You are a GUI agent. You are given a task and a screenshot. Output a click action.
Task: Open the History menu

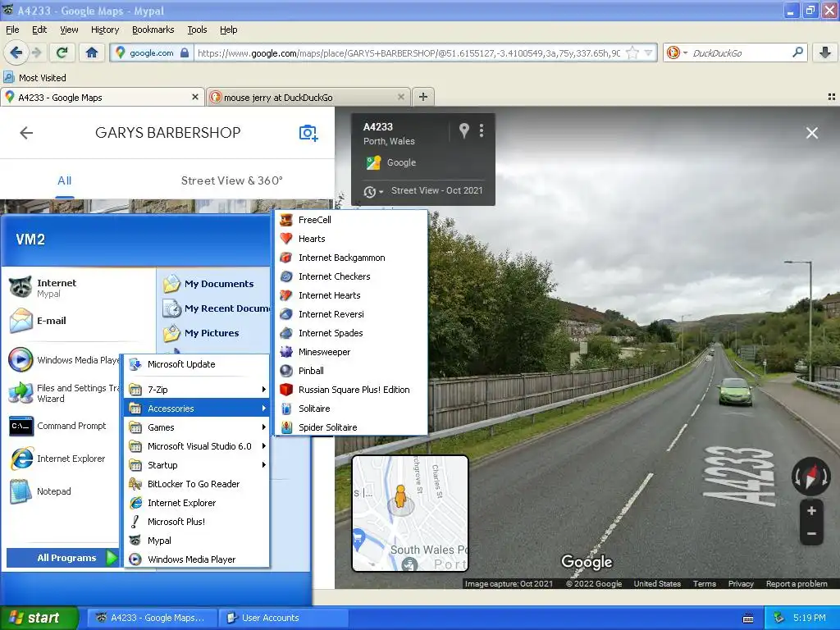pos(104,30)
